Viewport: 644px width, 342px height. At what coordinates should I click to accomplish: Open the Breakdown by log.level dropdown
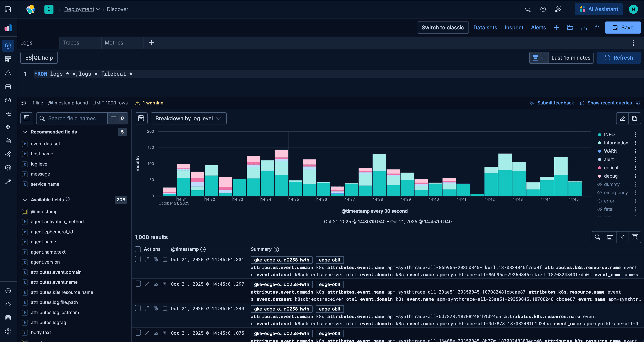coord(188,118)
